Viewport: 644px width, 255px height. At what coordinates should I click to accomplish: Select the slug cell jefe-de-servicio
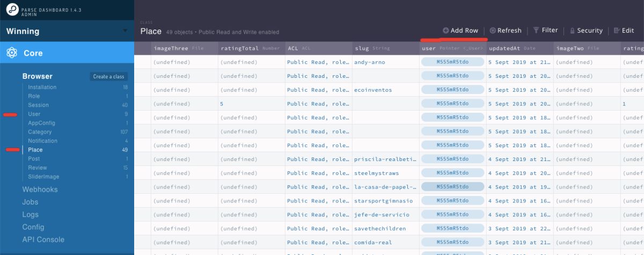tap(386, 215)
